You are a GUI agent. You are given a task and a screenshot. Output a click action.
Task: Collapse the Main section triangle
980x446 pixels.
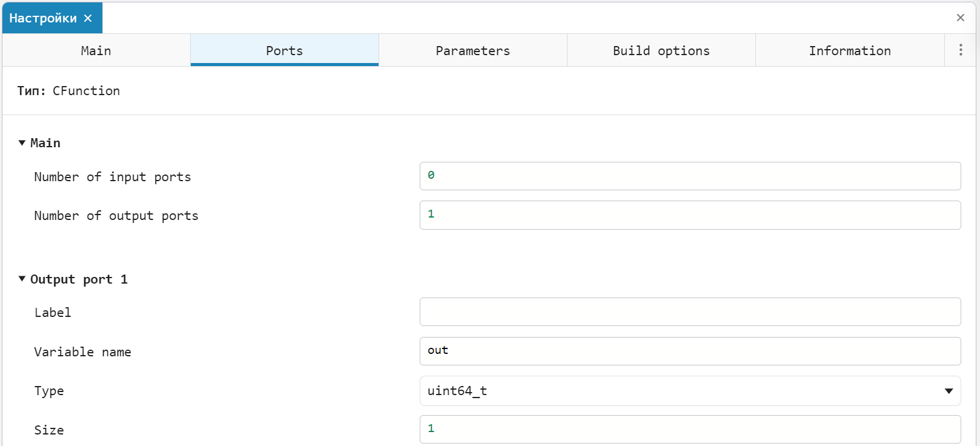pyautogui.click(x=22, y=143)
